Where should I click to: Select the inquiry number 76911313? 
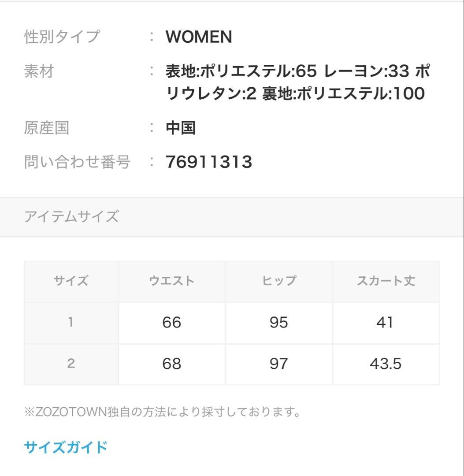(x=209, y=162)
